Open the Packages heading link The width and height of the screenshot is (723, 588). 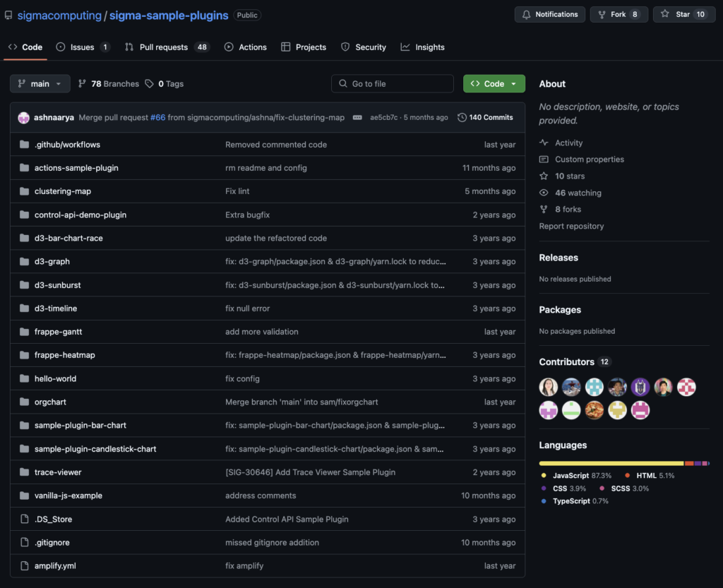point(560,310)
